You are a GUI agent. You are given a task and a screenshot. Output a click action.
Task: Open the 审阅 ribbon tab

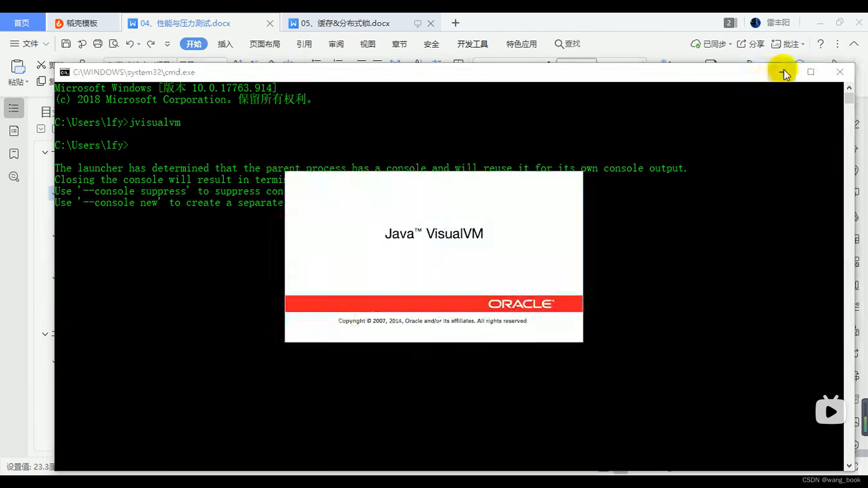point(336,44)
